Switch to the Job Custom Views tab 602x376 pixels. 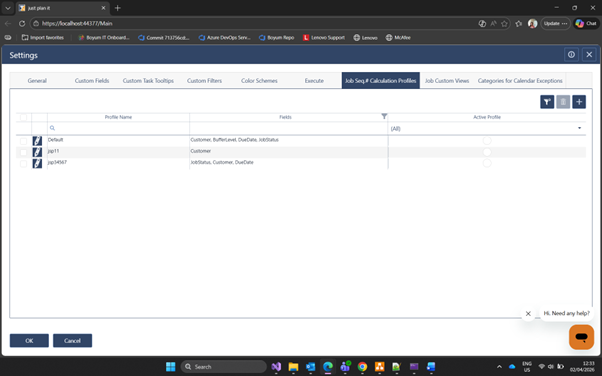[447, 81]
